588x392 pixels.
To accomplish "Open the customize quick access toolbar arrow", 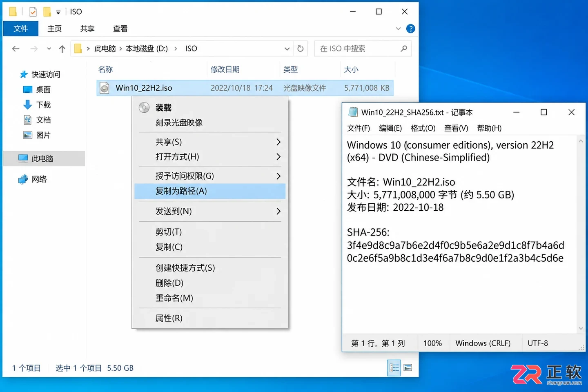I will (x=58, y=12).
